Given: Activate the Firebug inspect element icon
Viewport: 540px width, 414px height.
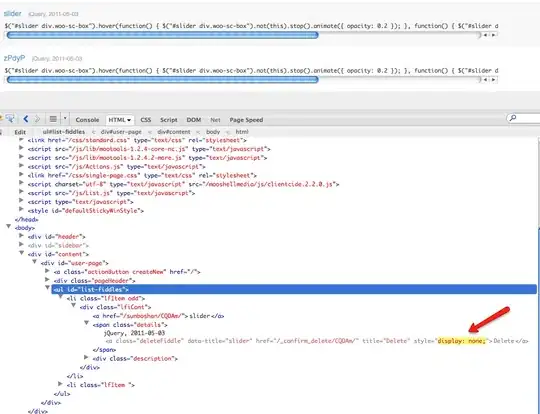Looking at the screenshot, I should pos(9,119).
